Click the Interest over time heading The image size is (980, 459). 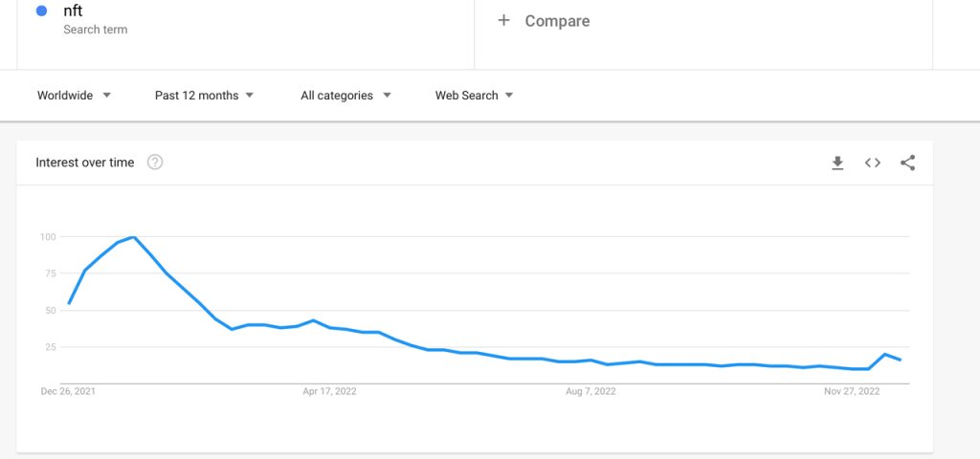point(85,163)
